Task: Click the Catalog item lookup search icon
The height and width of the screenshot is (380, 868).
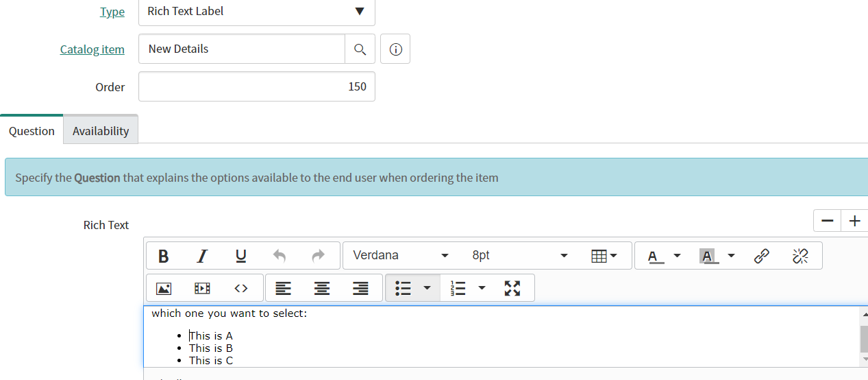Action: 360,49
